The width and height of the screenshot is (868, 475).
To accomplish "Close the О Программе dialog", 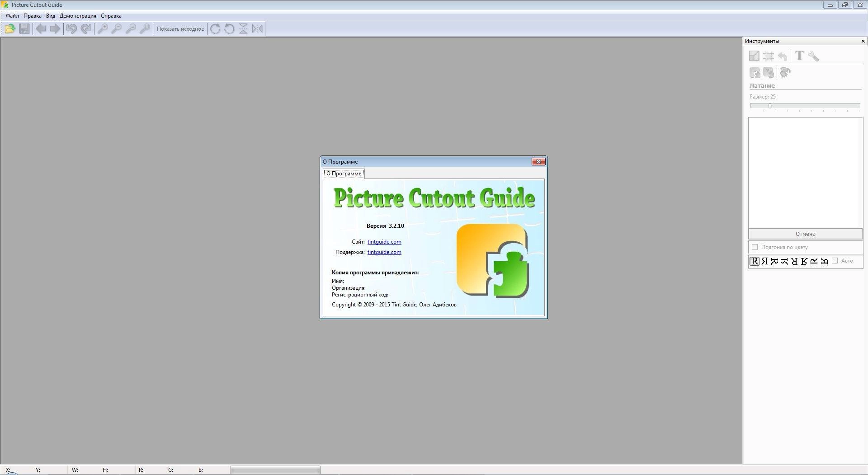I will pos(538,161).
